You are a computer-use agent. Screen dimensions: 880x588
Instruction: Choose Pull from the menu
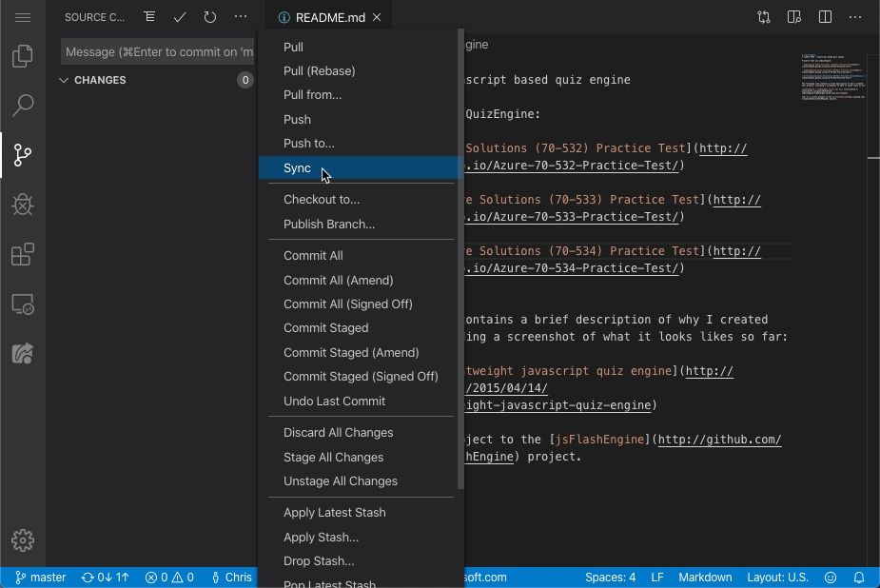tap(361, 48)
